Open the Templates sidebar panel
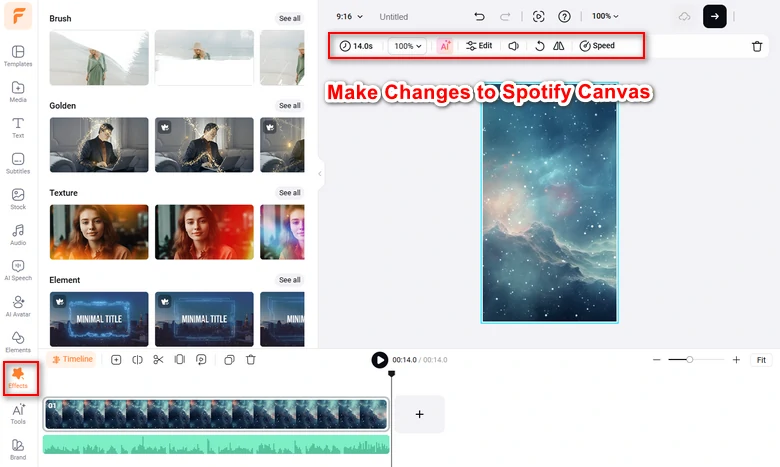 click(x=18, y=56)
